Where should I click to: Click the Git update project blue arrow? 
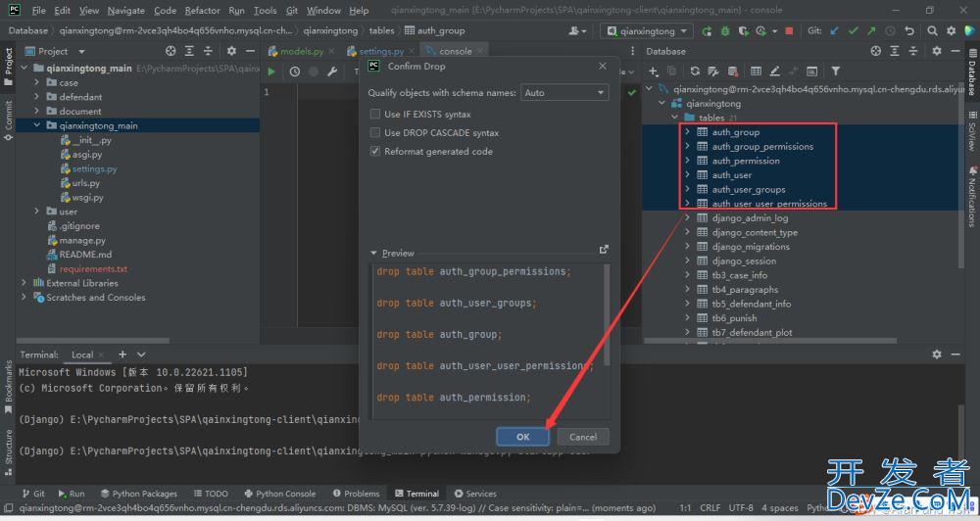(x=834, y=30)
